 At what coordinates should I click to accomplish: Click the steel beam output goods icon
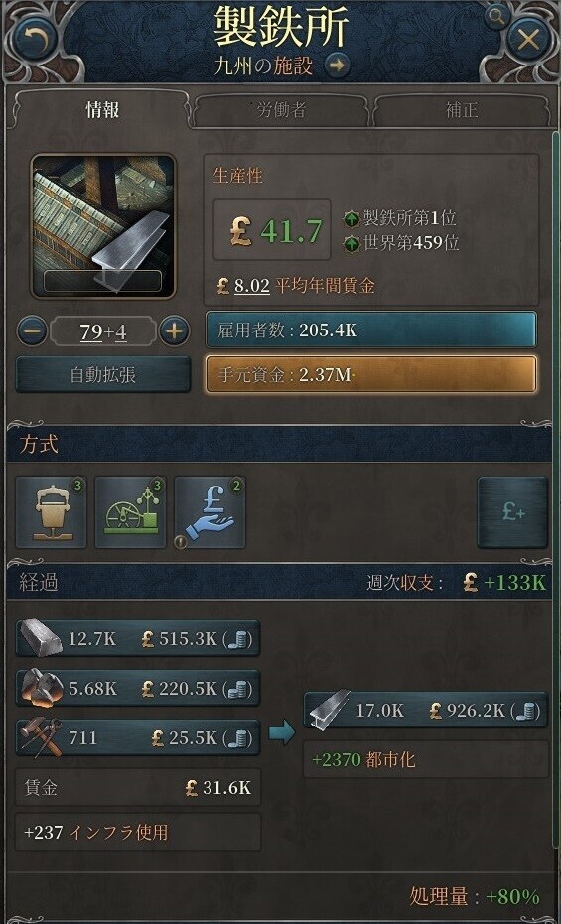pos(329,711)
